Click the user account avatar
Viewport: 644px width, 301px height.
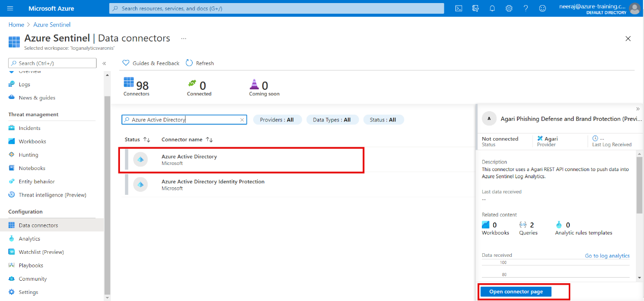[x=634, y=8]
